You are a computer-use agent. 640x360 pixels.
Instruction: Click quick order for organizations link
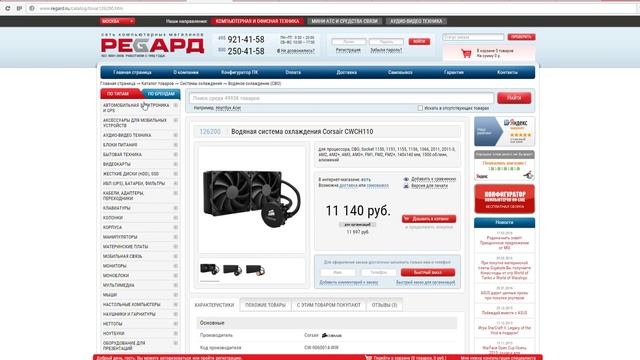(425, 282)
